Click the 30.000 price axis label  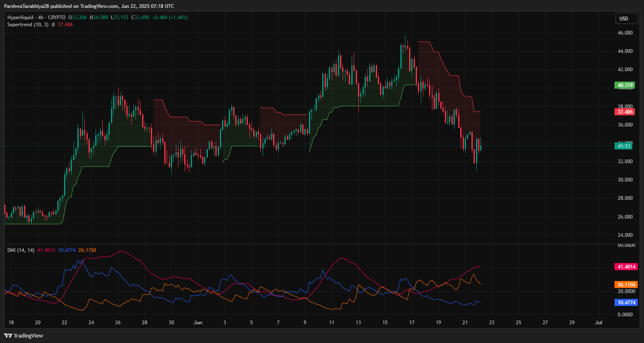pyautogui.click(x=625, y=180)
